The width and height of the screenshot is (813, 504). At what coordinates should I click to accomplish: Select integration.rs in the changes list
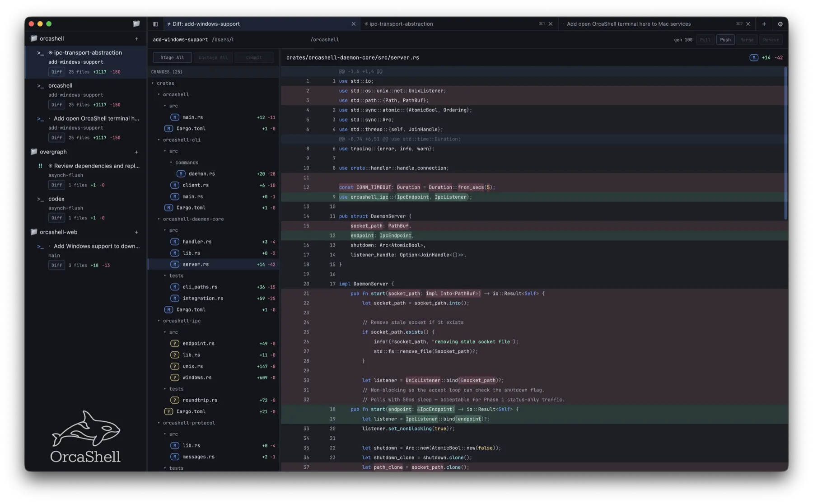pyautogui.click(x=213, y=299)
